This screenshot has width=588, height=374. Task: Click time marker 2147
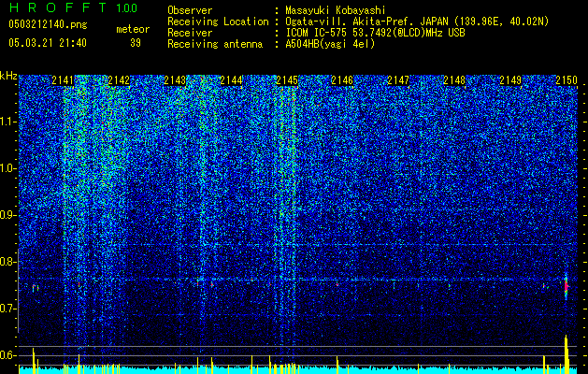[398, 80]
